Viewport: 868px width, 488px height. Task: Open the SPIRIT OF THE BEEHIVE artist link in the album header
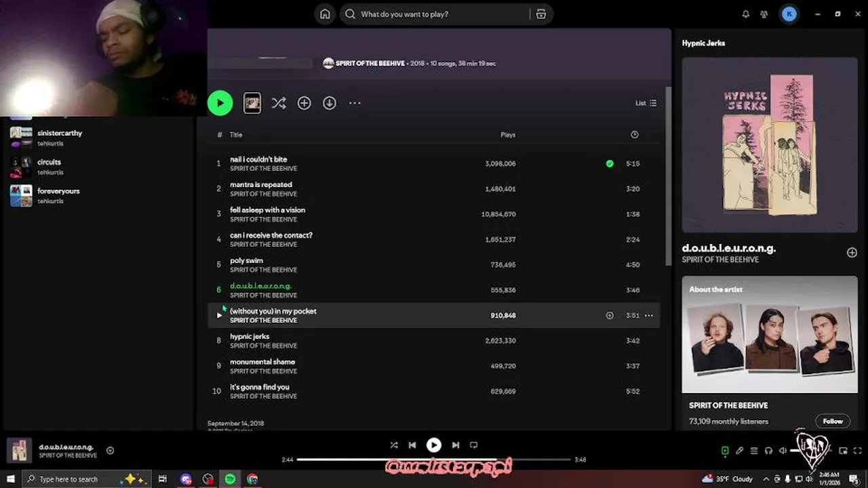[x=370, y=63]
